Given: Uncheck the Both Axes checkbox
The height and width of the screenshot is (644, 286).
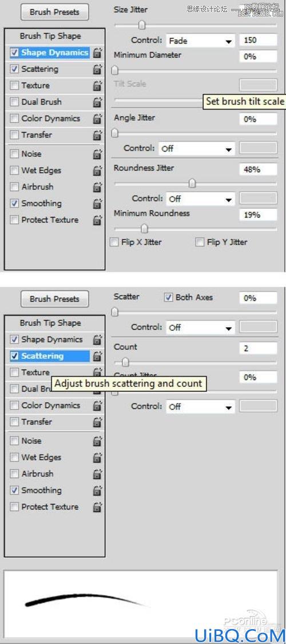Looking at the screenshot, I should point(168,298).
